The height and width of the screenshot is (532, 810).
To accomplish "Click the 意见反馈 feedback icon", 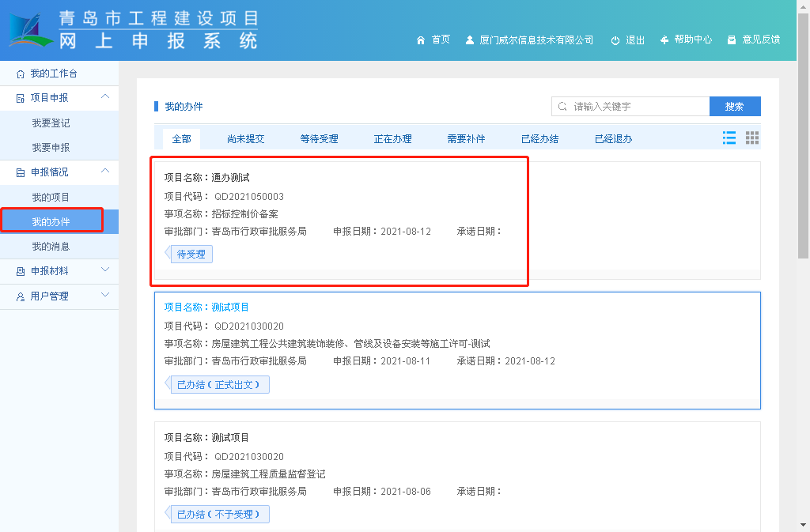I will pos(732,40).
